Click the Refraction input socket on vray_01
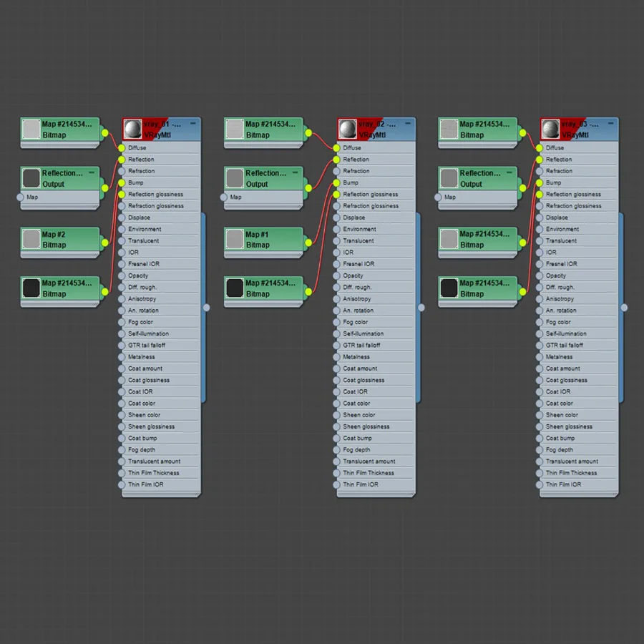This screenshot has width=644, height=644. coord(122,171)
